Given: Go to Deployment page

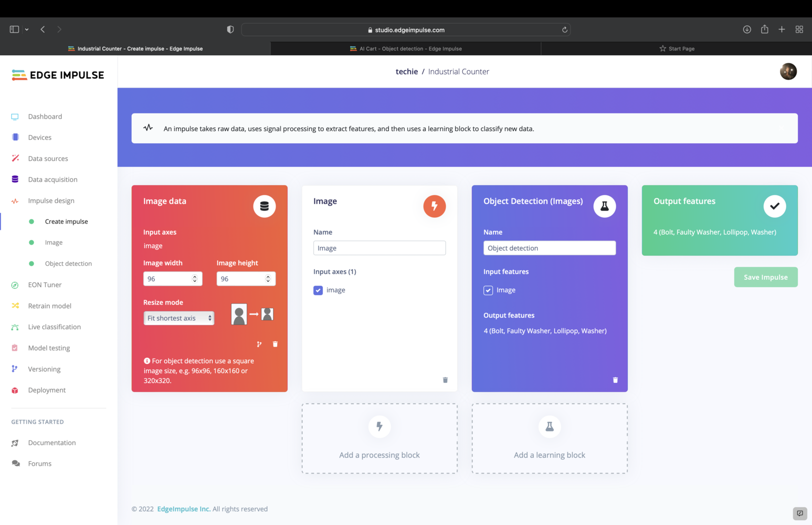Looking at the screenshot, I should pos(47,390).
